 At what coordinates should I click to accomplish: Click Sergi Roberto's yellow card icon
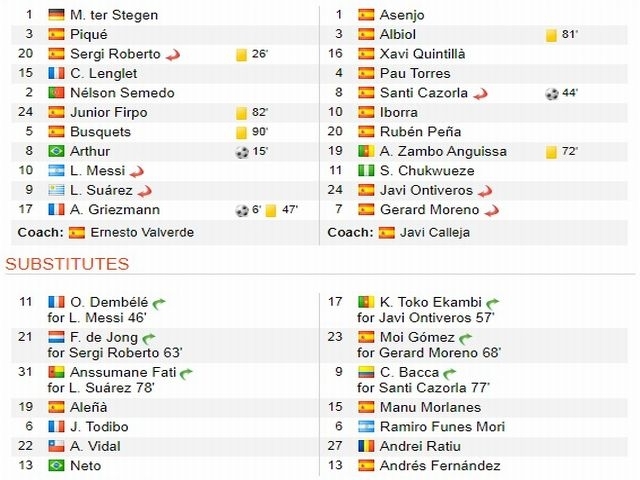241,54
